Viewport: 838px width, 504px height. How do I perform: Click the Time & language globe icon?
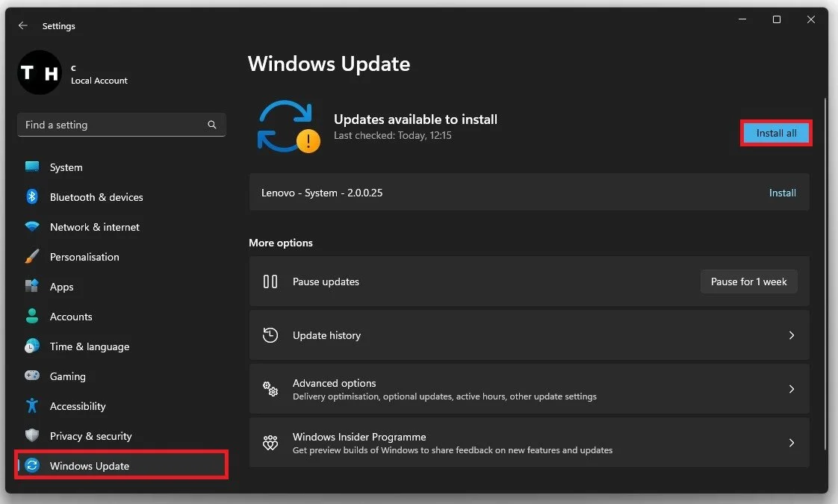32,346
